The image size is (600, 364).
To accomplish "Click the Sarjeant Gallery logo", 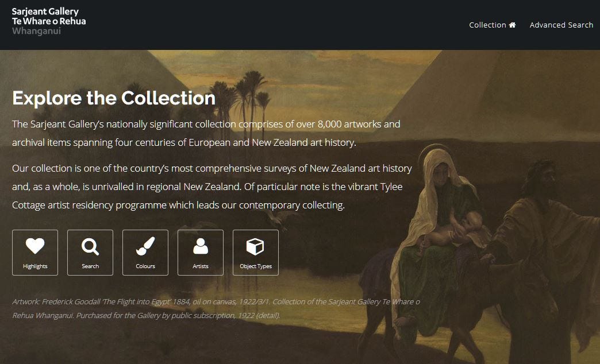I will [x=49, y=21].
